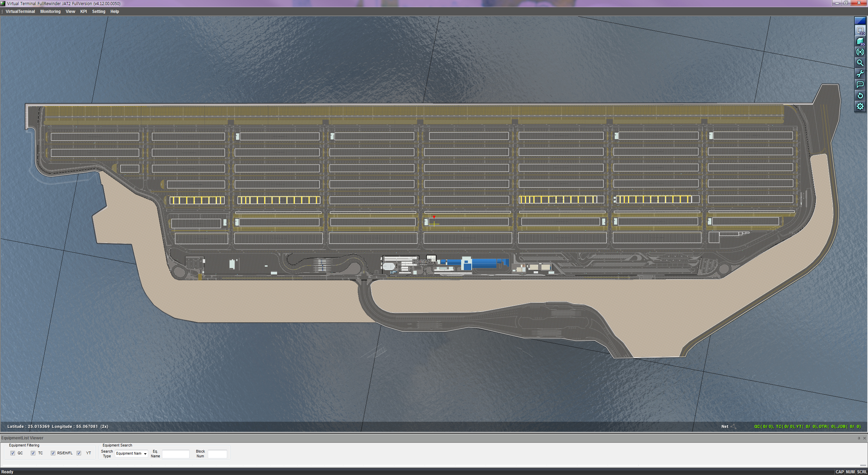
Task: Open the VirtualTerminal menu
Action: pos(20,12)
